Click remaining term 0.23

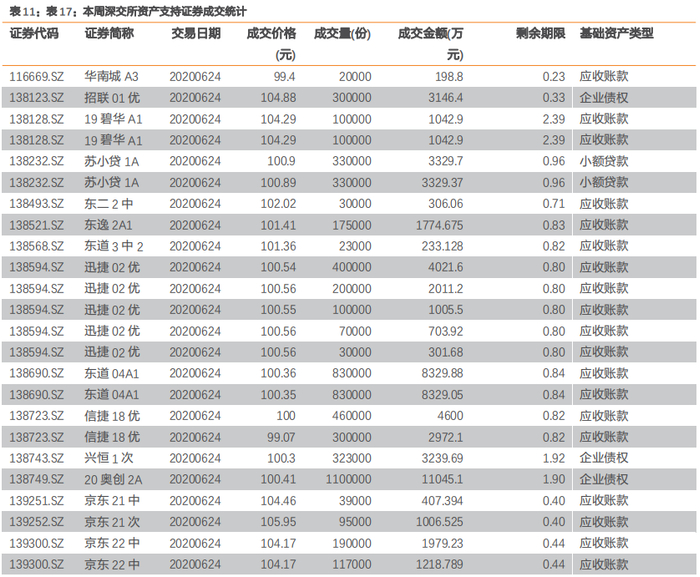[x=554, y=76]
